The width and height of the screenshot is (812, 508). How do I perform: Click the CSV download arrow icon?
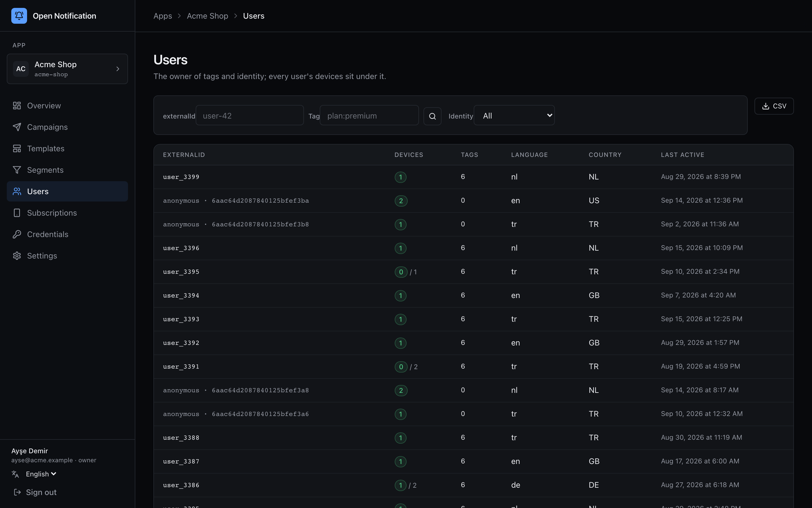765,106
